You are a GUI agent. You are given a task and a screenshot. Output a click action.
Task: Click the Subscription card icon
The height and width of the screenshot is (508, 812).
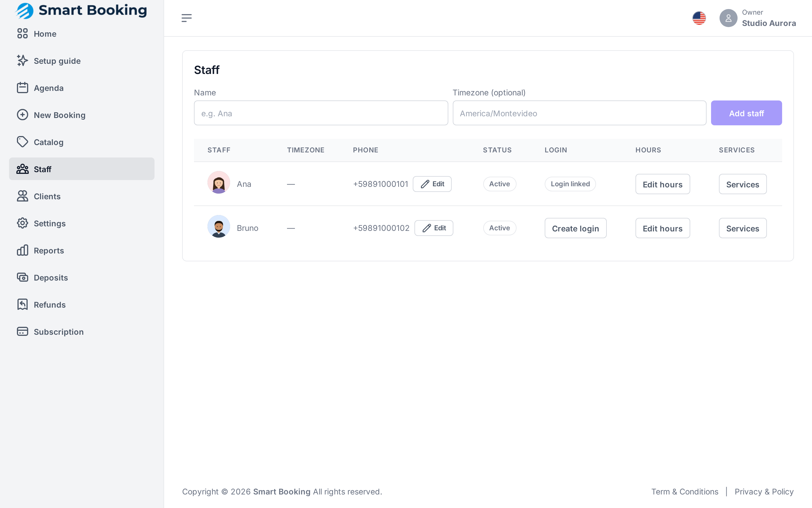[x=23, y=332]
